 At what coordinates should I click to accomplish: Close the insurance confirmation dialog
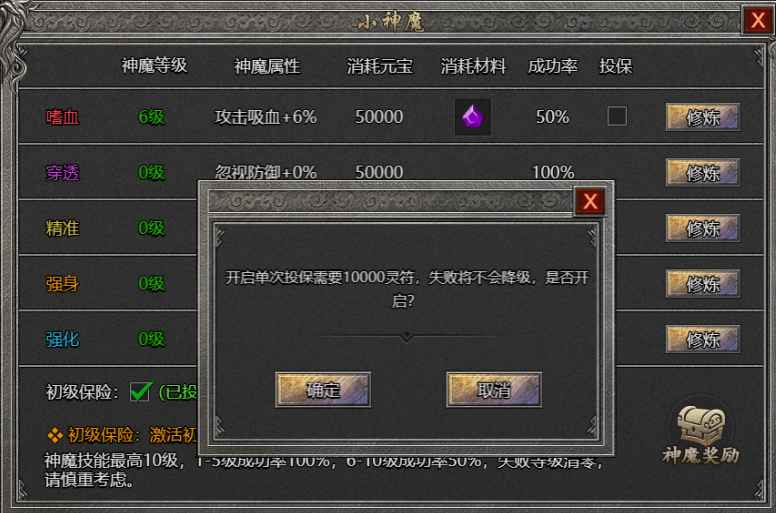pos(590,201)
